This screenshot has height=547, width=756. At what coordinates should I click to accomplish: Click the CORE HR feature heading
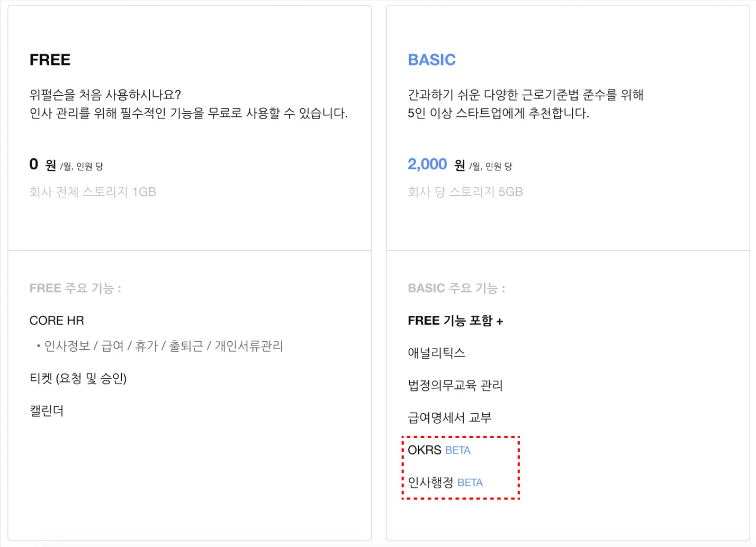click(x=57, y=321)
